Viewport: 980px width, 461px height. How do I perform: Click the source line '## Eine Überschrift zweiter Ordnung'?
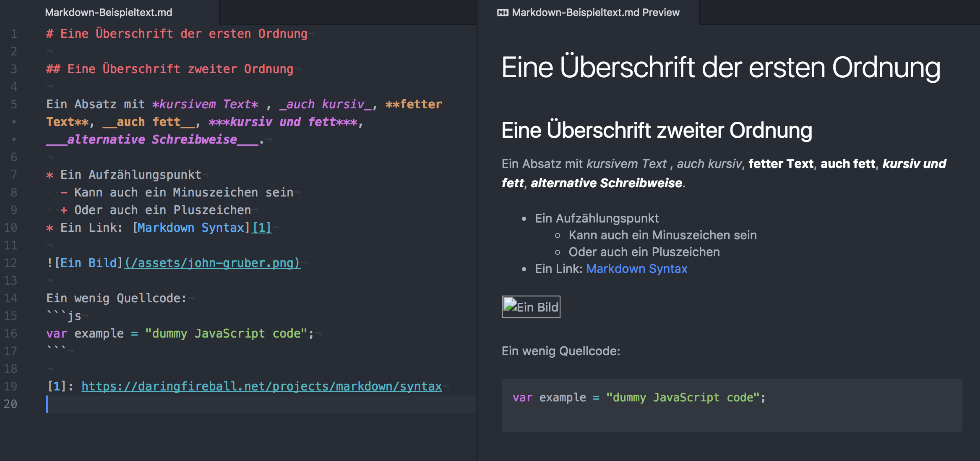click(169, 69)
